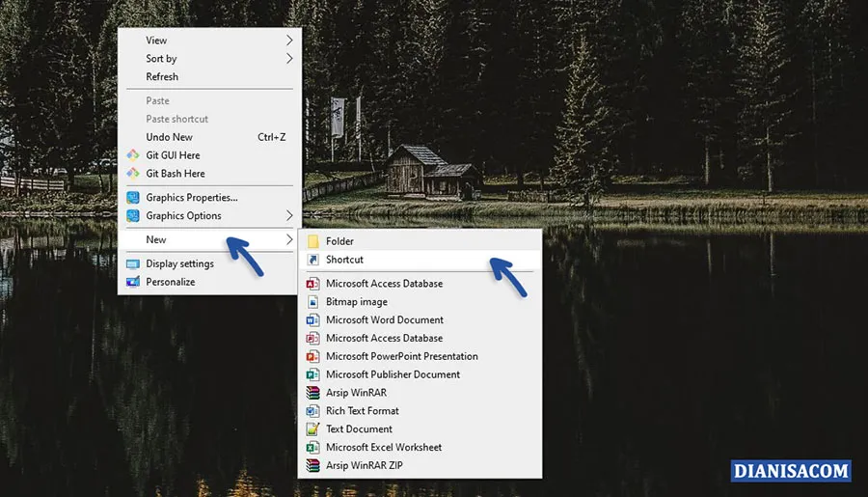This screenshot has height=497, width=868.
Task: Click the Shortcut arrow icon
Action: (x=312, y=260)
